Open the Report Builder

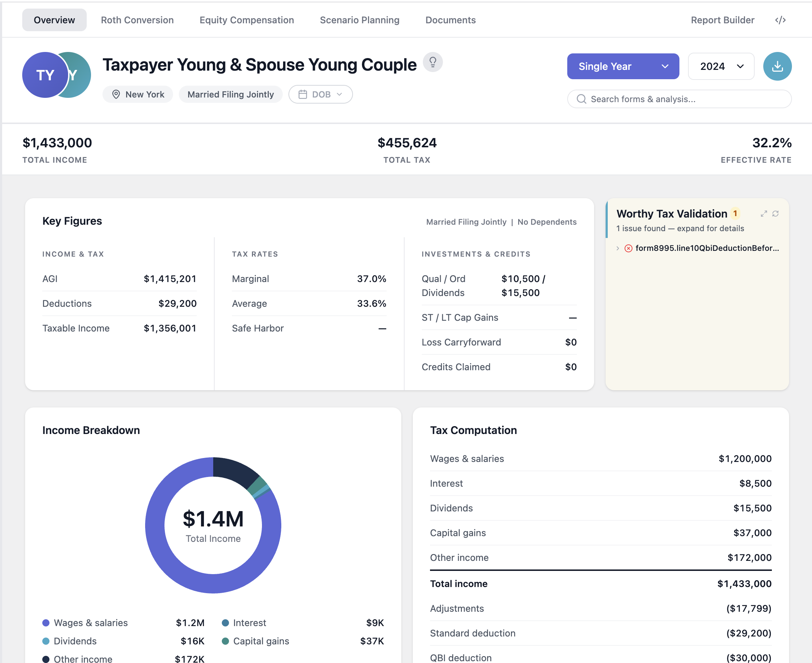click(722, 20)
